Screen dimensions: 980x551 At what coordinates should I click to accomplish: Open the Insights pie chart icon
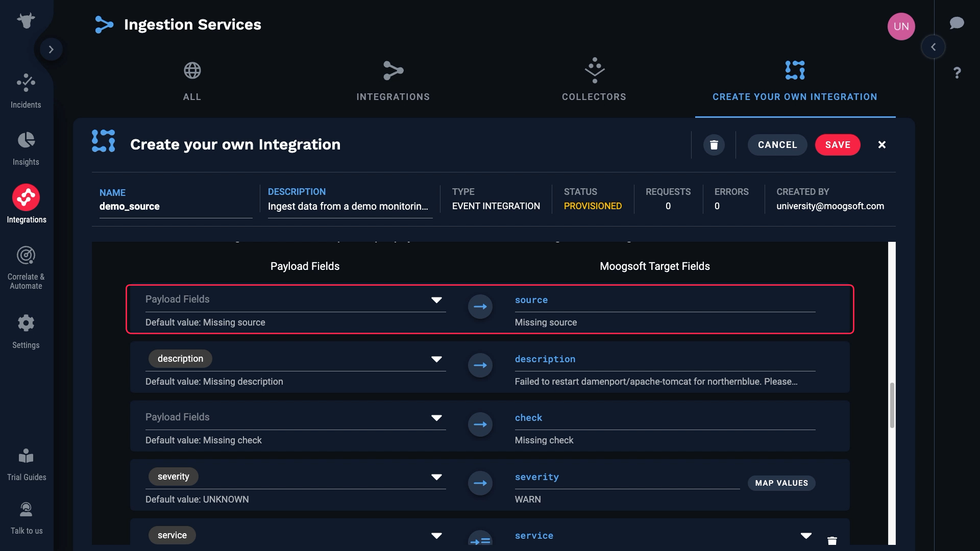(x=26, y=140)
